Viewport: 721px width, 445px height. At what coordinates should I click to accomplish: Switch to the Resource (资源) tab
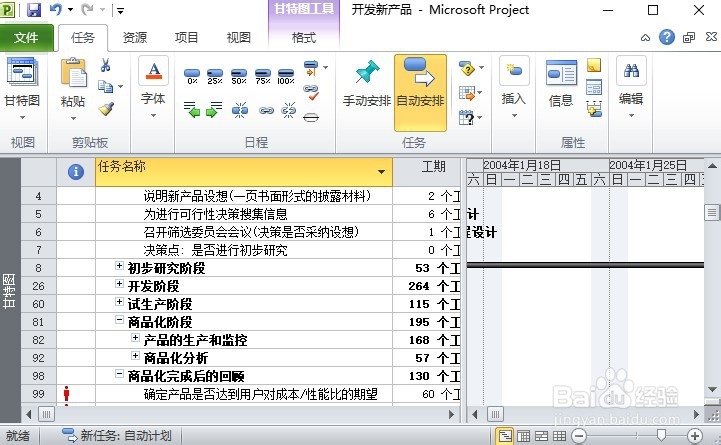point(135,38)
